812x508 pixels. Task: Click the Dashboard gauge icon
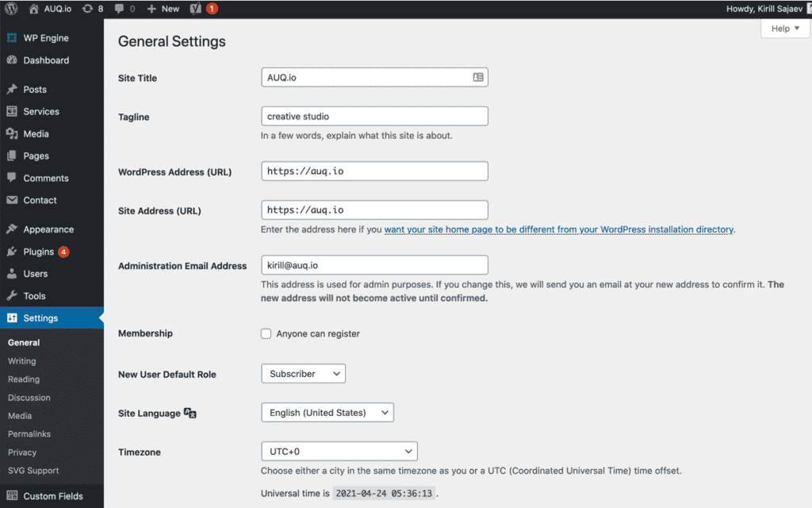[12, 60]
